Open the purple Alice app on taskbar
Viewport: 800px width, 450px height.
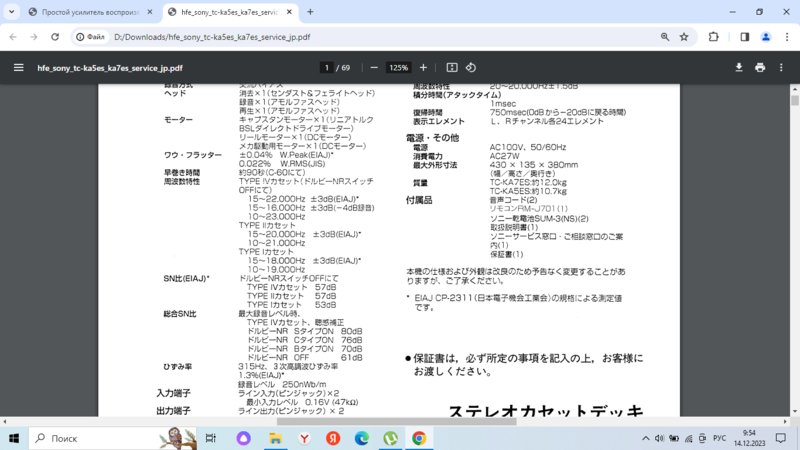(x=243, y=438)
